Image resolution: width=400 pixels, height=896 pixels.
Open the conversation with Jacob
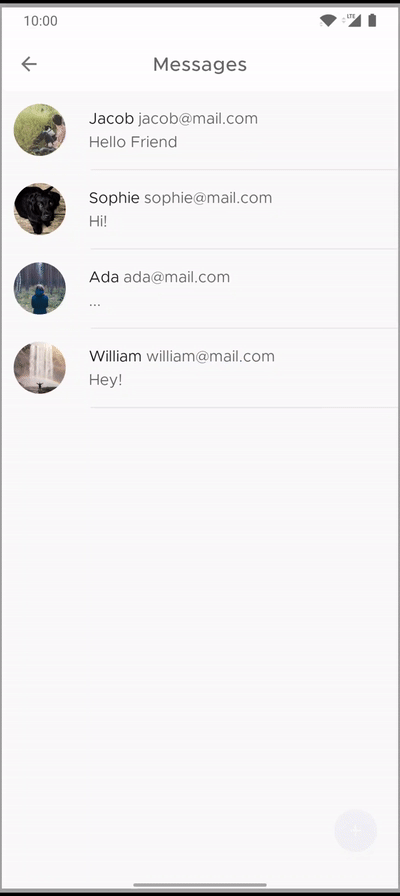pyautogui.click(x=200, y=130)
